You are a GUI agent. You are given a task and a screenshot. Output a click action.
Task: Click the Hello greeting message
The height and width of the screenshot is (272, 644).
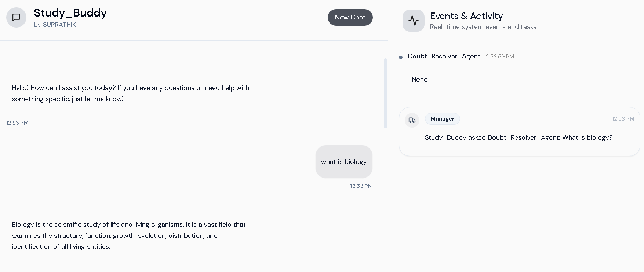point(130,93)
